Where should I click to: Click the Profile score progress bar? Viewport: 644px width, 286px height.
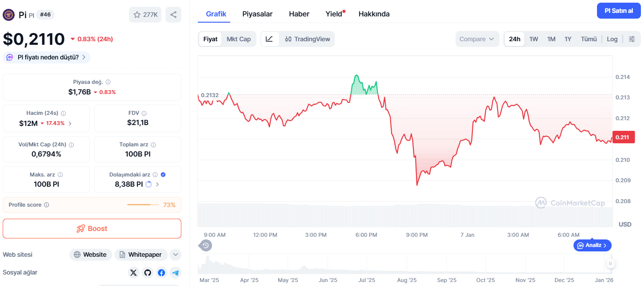pyautogui.click(x=143, y=205)
